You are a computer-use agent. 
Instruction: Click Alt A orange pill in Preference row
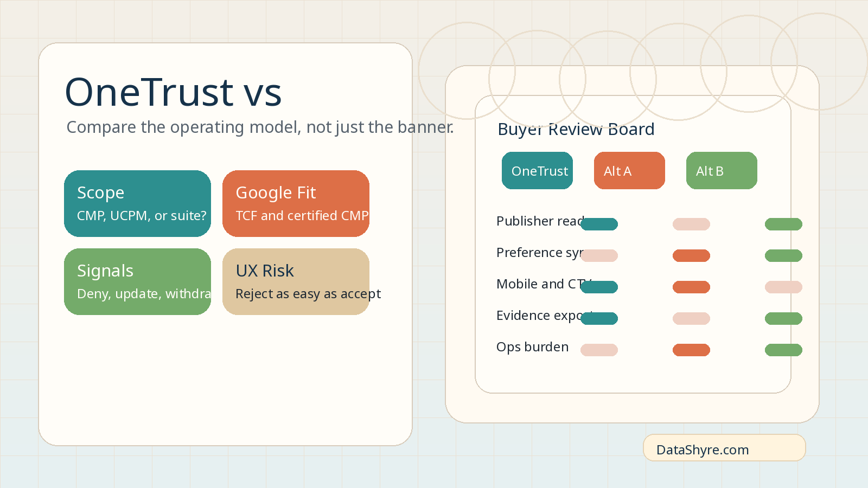click(x=691, y=255)
